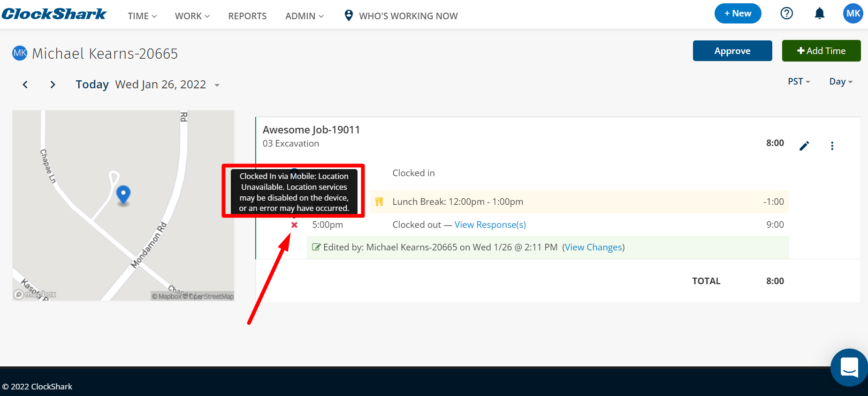Click the blue map location pin
This screenshot has height=396, width=868.
click(x=123, y=194)
